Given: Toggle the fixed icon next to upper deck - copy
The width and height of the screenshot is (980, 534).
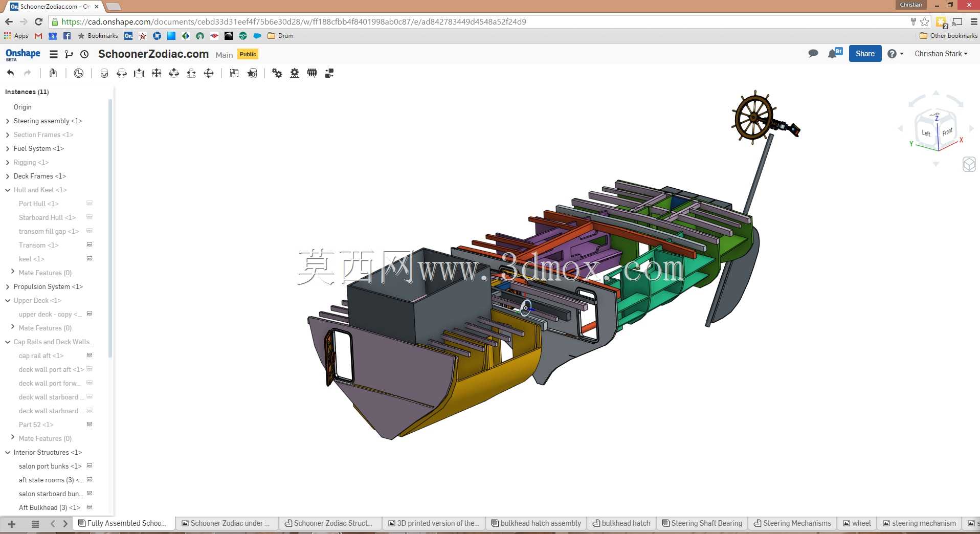Looking at the screenshot, I should point(90,314).
